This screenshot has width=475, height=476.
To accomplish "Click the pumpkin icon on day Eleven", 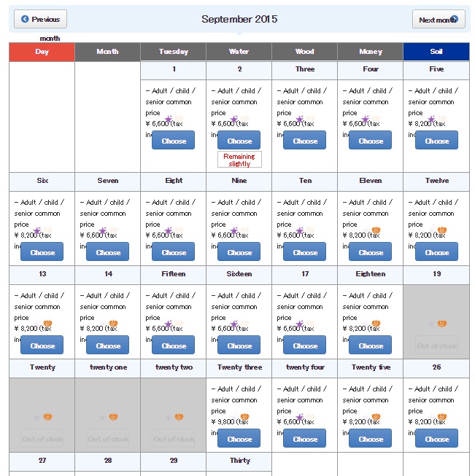I will click(x=376, y=230).
